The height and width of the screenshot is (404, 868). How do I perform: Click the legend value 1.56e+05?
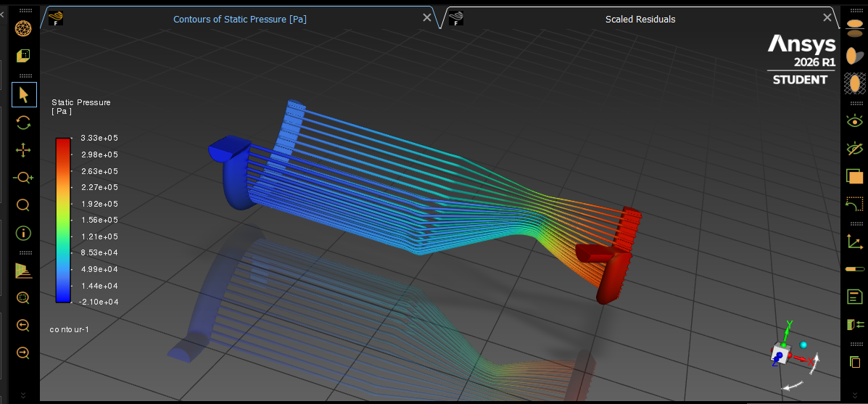point(98,220)
